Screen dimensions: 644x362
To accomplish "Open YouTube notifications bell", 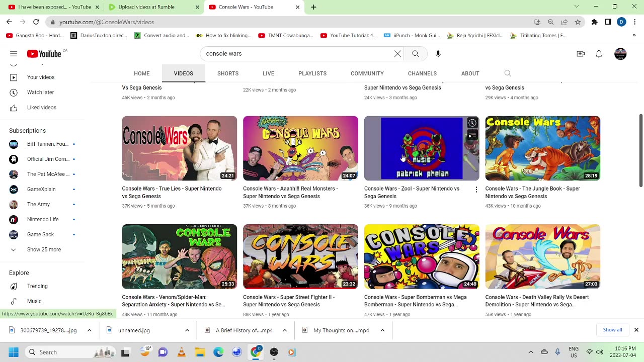I will click(x=599, y=54).
